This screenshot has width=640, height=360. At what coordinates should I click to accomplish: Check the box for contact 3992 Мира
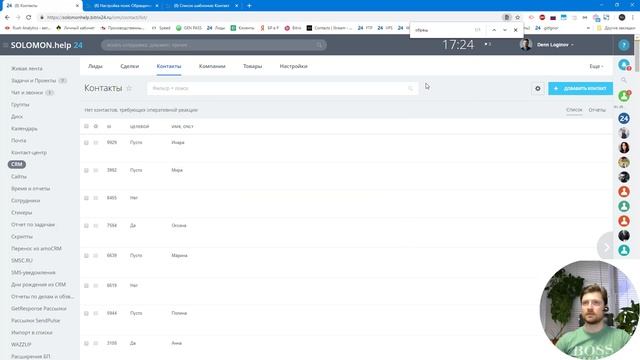pos(86,170)
